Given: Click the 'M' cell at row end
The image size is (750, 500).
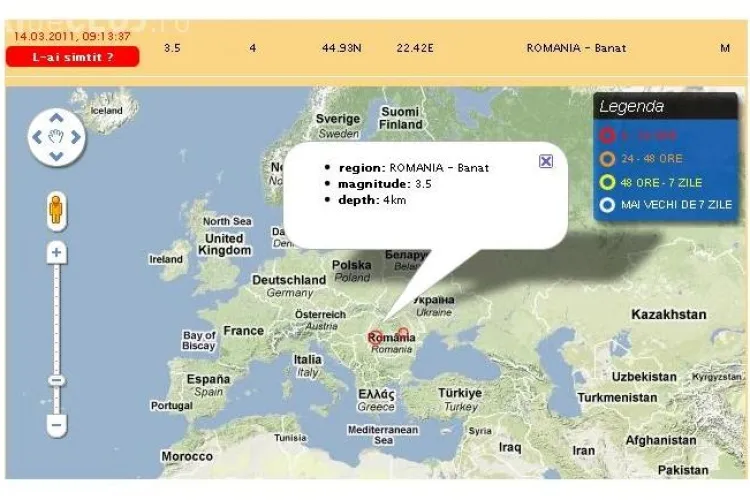Looking at the screenshot, I should [x=725, y=48].
